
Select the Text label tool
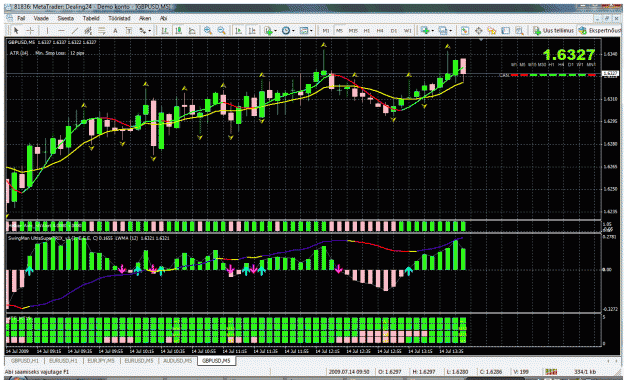129,31
